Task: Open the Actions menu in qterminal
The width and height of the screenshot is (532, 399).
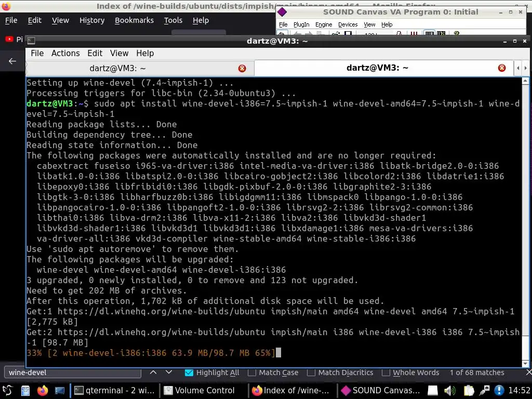Action: 65,54
